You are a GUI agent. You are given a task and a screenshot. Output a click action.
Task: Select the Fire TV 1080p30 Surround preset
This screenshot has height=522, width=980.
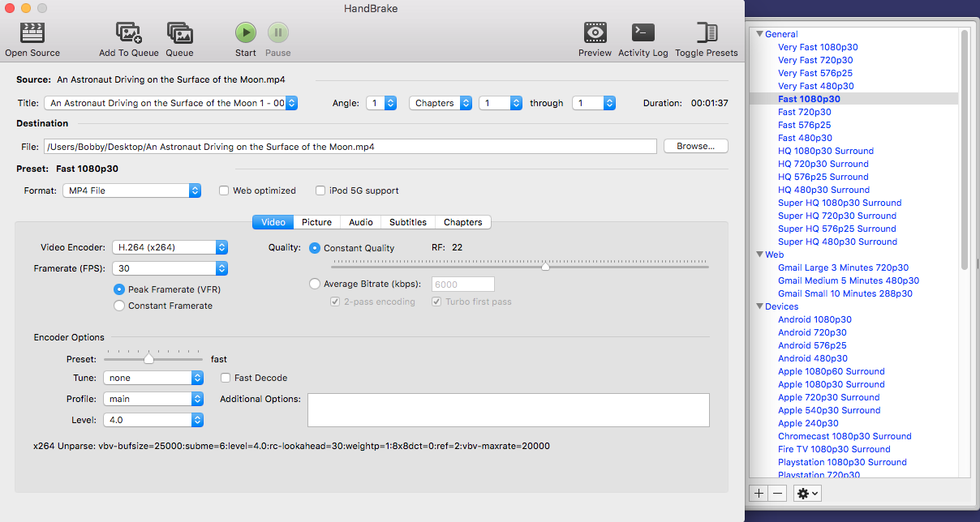click(834, 449)
